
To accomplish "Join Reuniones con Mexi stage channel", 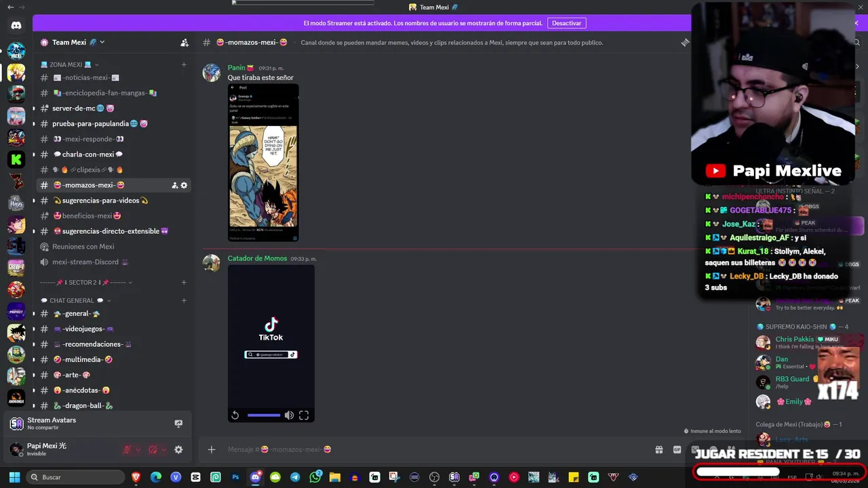I will click(x=114, y=247).
